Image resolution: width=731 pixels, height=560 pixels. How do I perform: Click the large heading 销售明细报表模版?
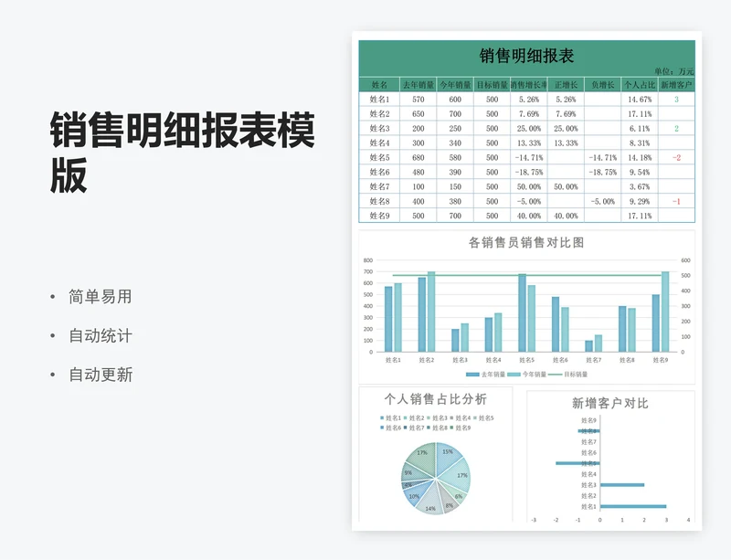point(182,153)
